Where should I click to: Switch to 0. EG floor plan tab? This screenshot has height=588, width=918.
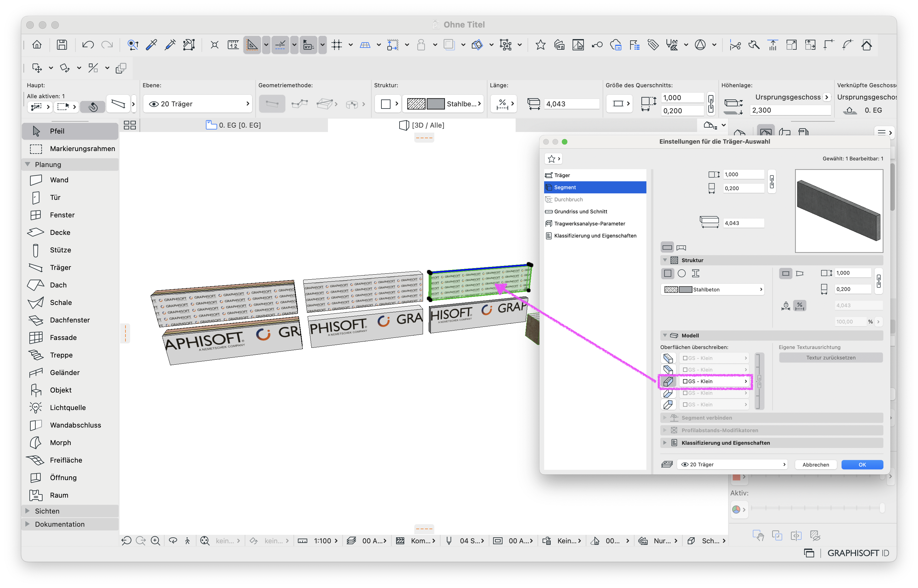pos(234,125)
